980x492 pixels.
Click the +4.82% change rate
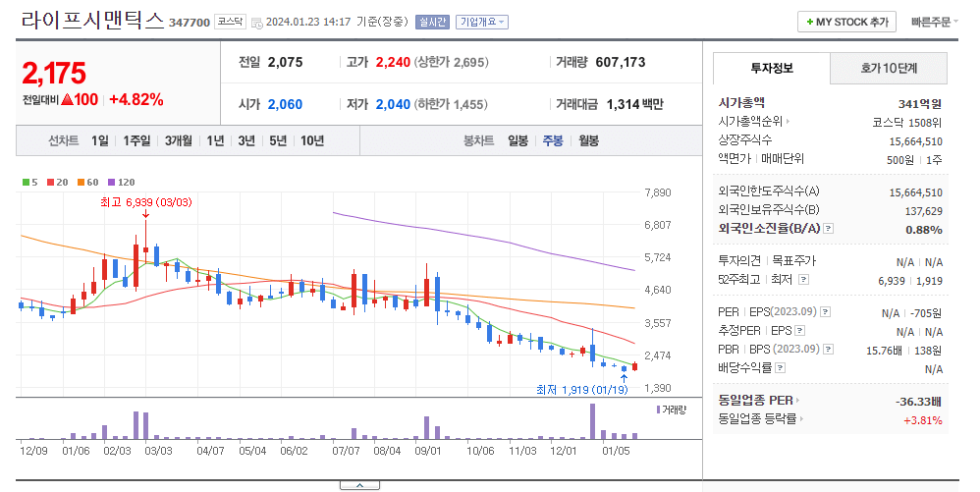pyautogui.click(x=136, y=99)
